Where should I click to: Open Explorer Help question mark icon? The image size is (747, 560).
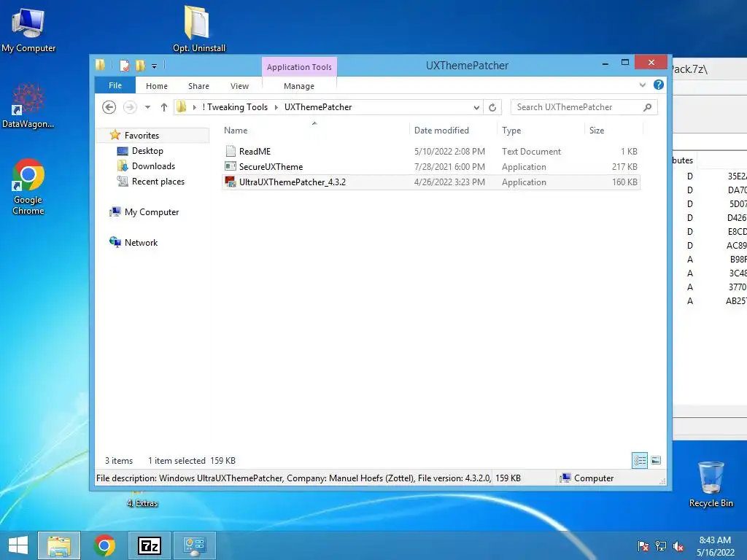tap(659, 85)
